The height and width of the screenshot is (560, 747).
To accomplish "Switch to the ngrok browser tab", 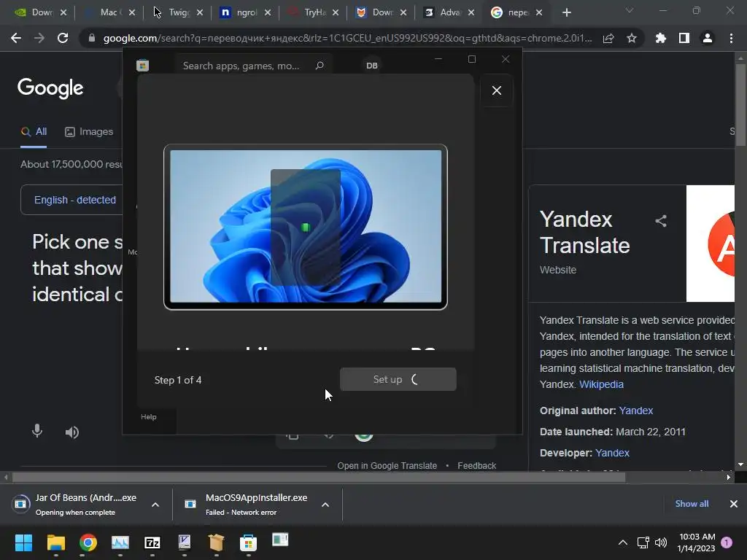I will (247, 12).
